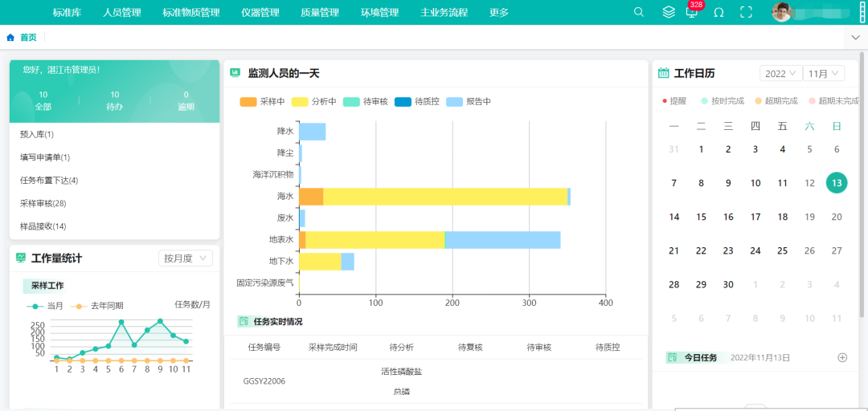Click the search magnifier icon in header

coord(639,12)
